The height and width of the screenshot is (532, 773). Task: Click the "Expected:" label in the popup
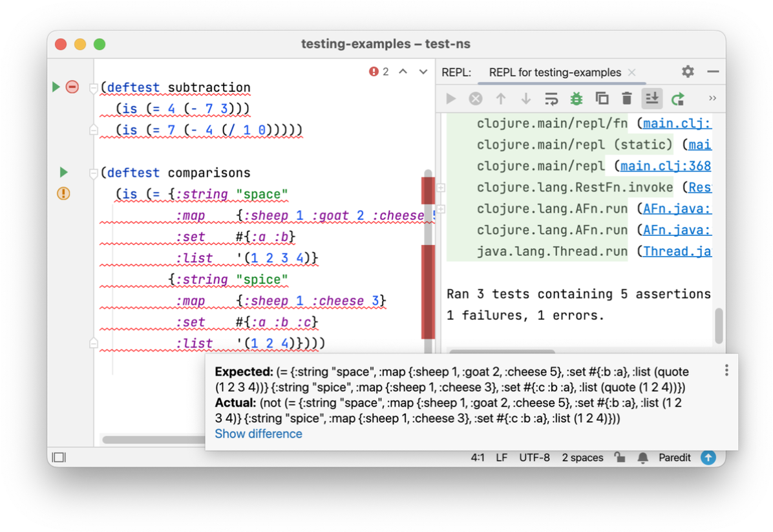[x=244, y=372]
